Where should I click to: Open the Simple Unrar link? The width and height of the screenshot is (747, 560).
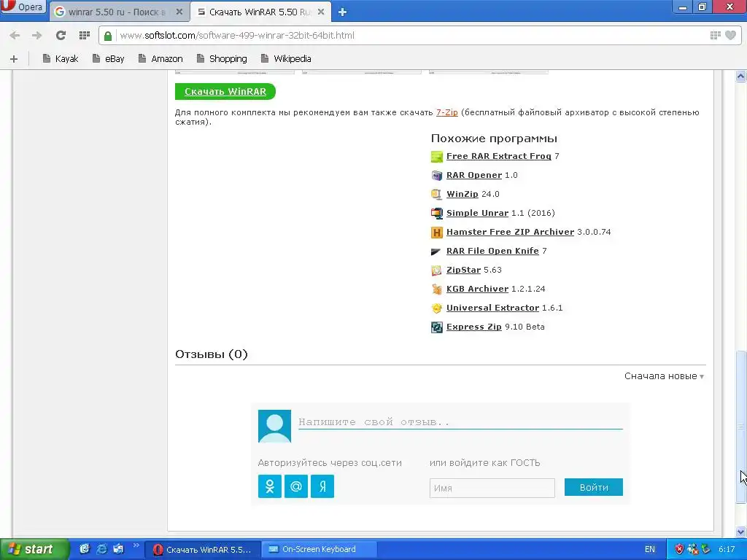477,213
